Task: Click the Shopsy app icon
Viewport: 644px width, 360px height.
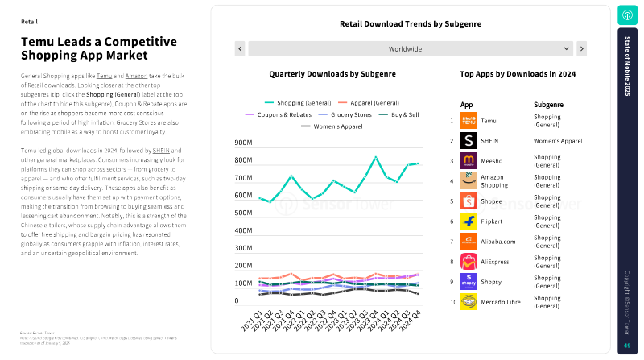Action: click(x=469, y=282)
